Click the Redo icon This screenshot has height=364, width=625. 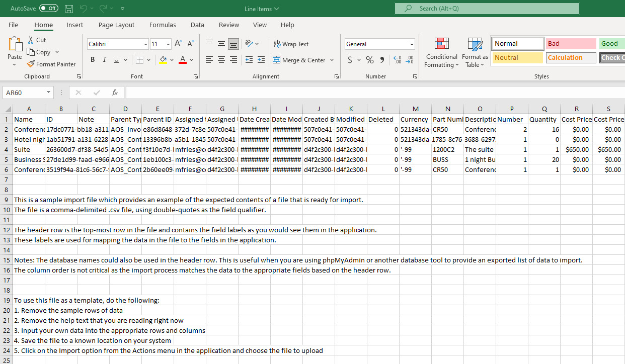104,9
